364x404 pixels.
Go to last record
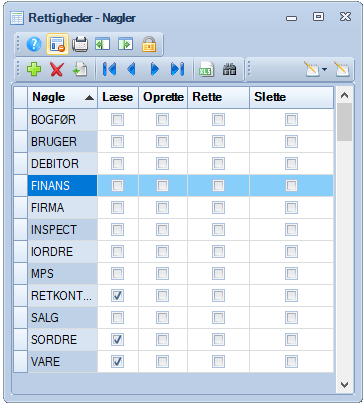pos(177,69)
